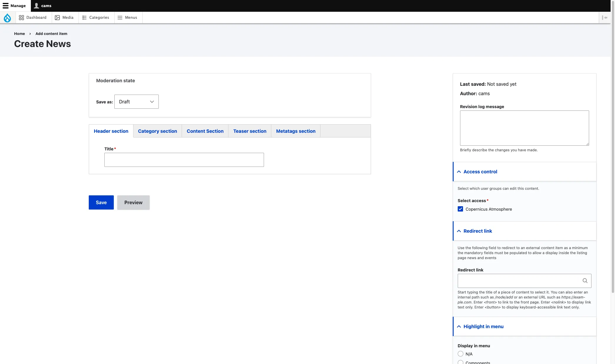This screenshot has height=364, width=615.
Task: Click into the Title input field
Action: tap(184, 160)
